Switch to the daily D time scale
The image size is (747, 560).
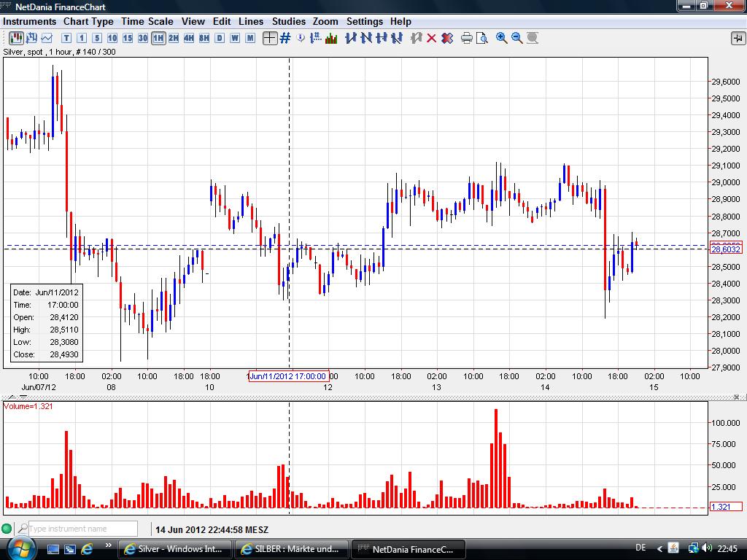pos(220,38)
